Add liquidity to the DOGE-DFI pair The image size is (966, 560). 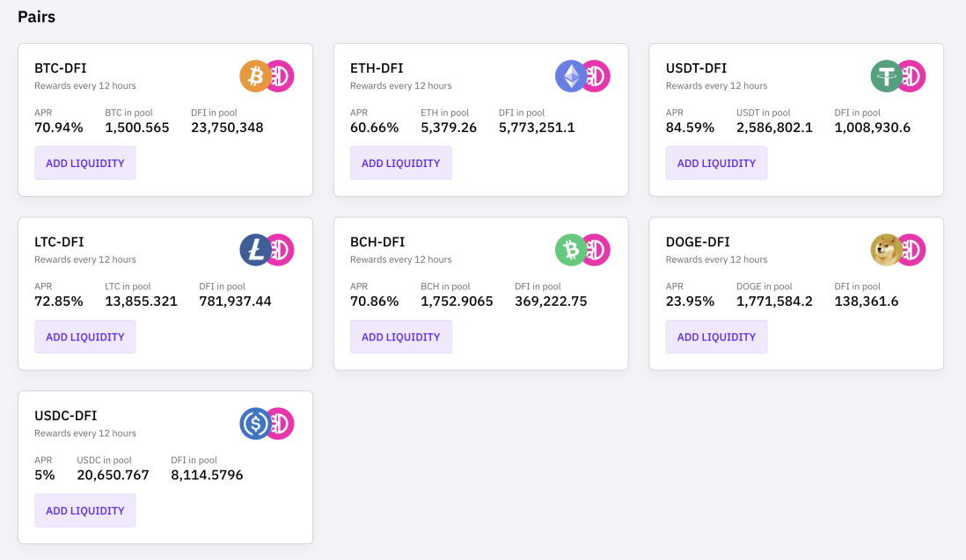tap(716, 337)
